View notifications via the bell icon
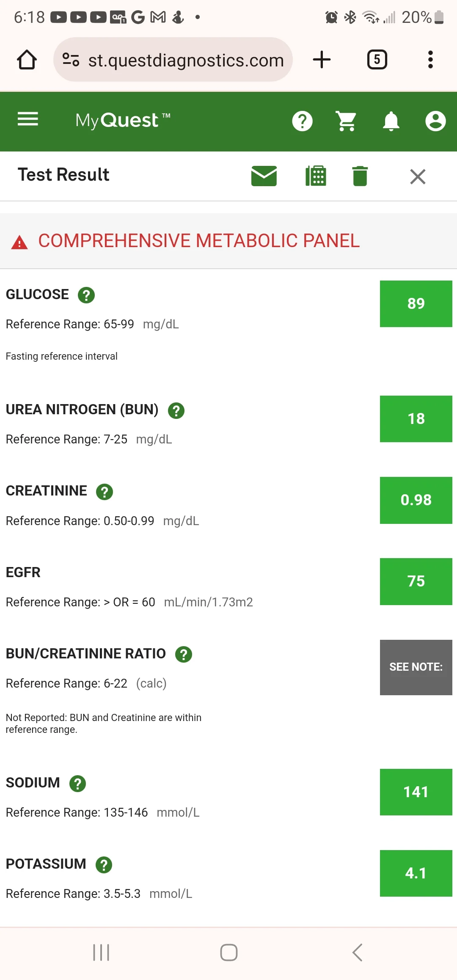The image size is (457, 980). pos(391,121)
